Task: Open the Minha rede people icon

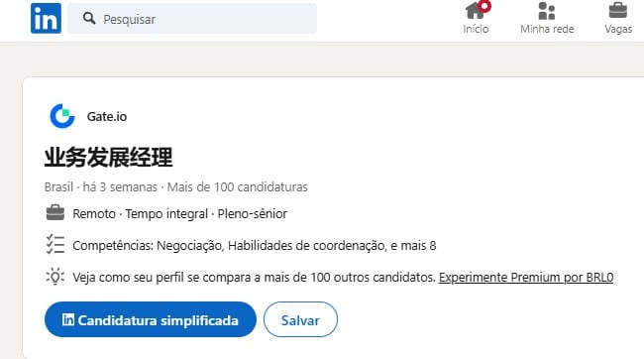Action: pos(547,11)
